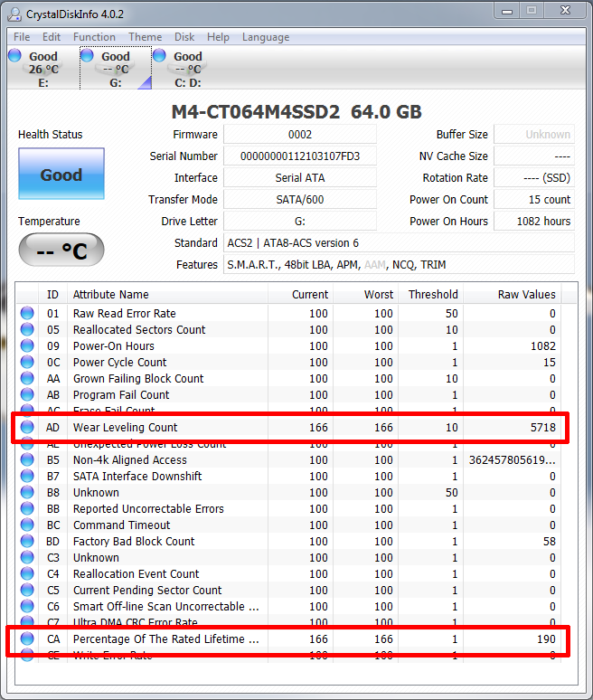
Task: Select the Factory Bad Block Count row text
Action: pyautogui.click(x=134, y=541)
